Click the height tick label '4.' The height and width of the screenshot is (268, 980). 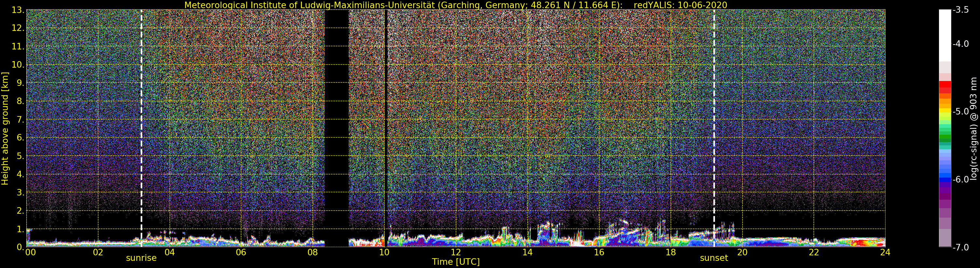tap(21, 174)
